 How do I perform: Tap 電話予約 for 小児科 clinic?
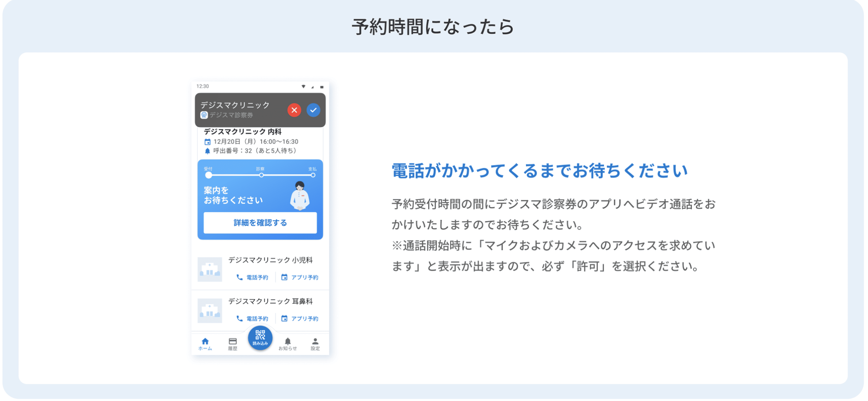(x=252, y=277)
